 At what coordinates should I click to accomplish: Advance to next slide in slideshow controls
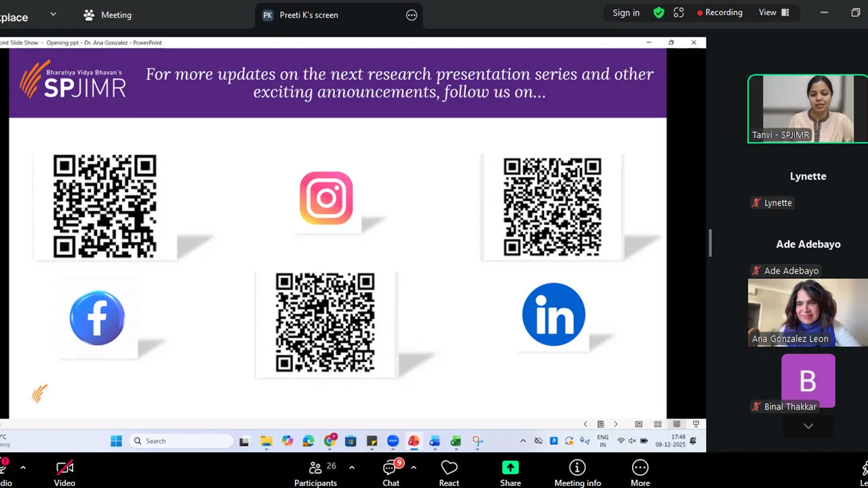tap(616, 424)
